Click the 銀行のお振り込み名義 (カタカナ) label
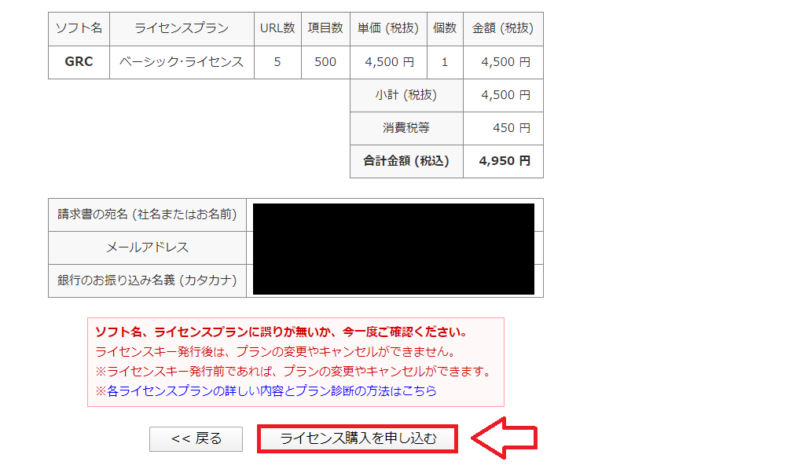The width and height of the screenshot is (800, 473). point(147,281)
